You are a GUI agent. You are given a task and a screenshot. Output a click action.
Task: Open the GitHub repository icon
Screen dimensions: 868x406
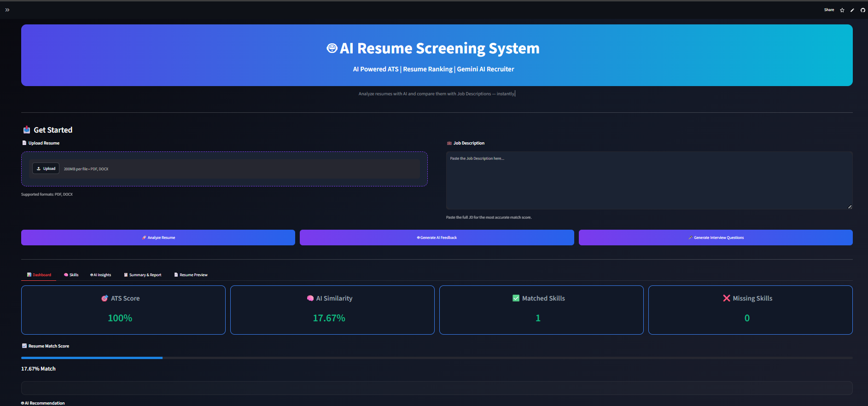pyautogui.click(x=863, y=10)
